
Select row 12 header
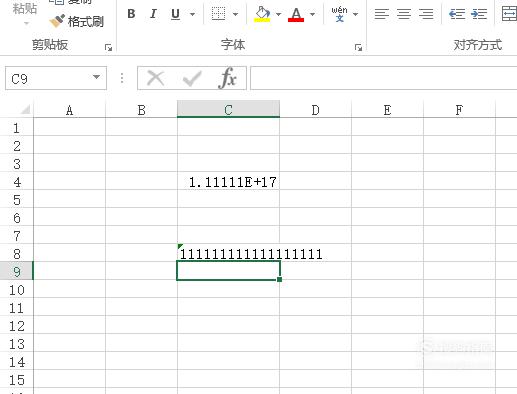pyautogui.click(x=17, y=326)
